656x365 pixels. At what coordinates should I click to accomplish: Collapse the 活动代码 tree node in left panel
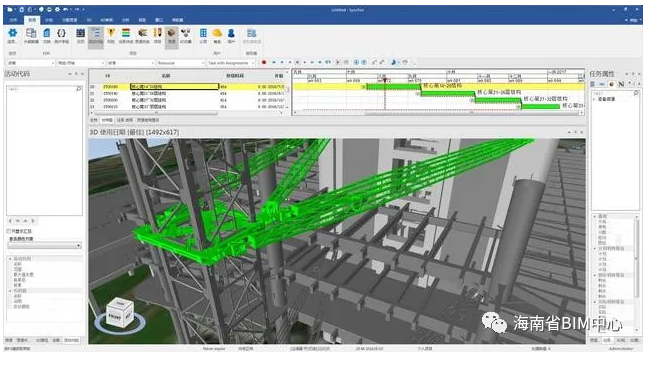pyautogui.click(x=10, y=259)
